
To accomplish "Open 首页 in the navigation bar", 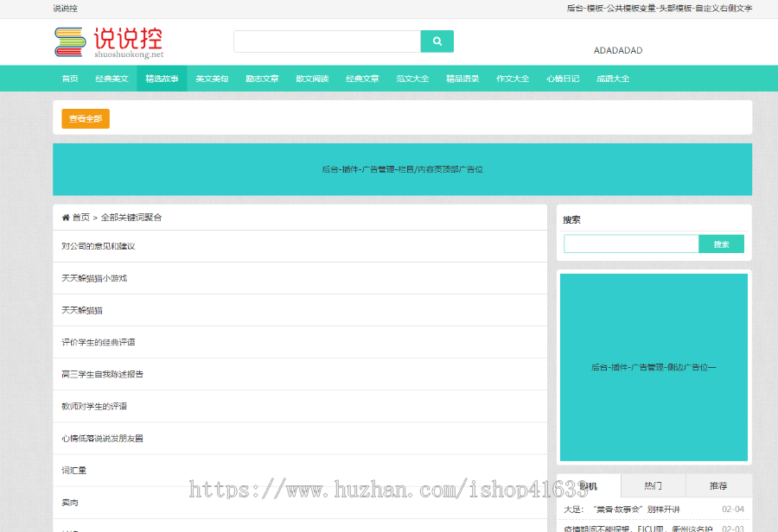I will point(70,79).
